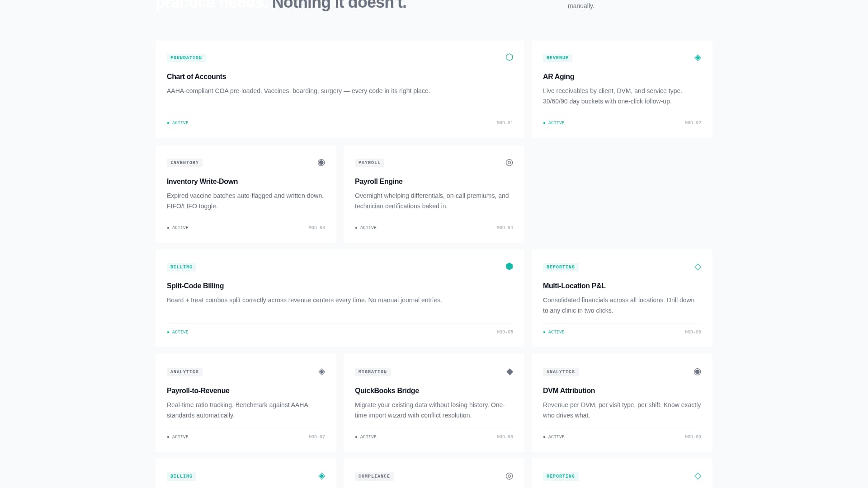Select the COMPLIANCE category tag
The height and width of the screenshot is (488, 868).
pos(374,476)
